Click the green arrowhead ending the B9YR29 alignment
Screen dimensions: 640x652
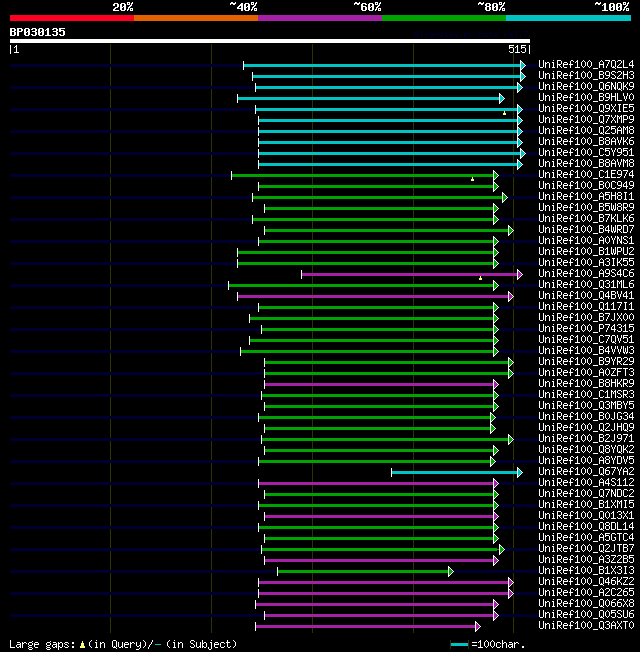511,363
